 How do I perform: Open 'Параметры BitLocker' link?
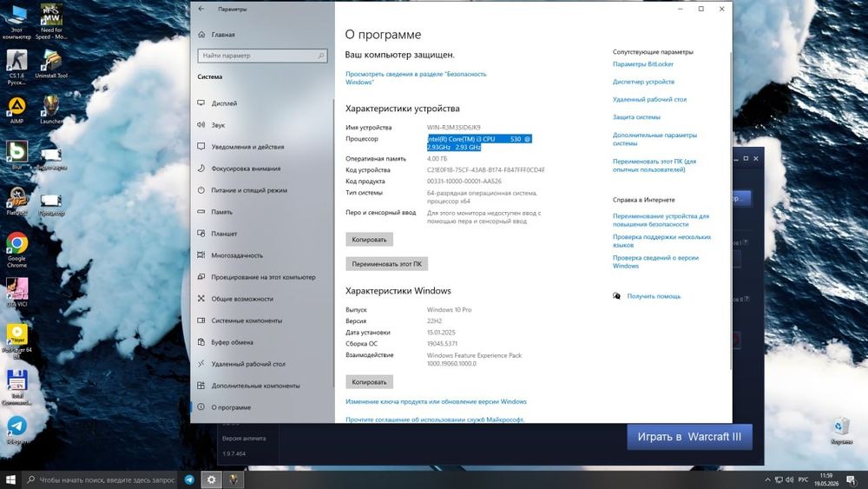click(x=642, y=63)
